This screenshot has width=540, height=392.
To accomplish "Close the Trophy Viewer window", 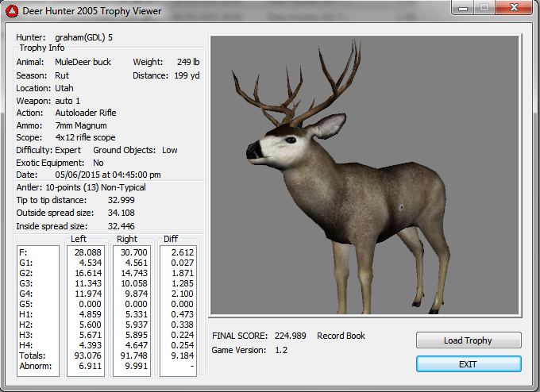I will pos(515,9).
